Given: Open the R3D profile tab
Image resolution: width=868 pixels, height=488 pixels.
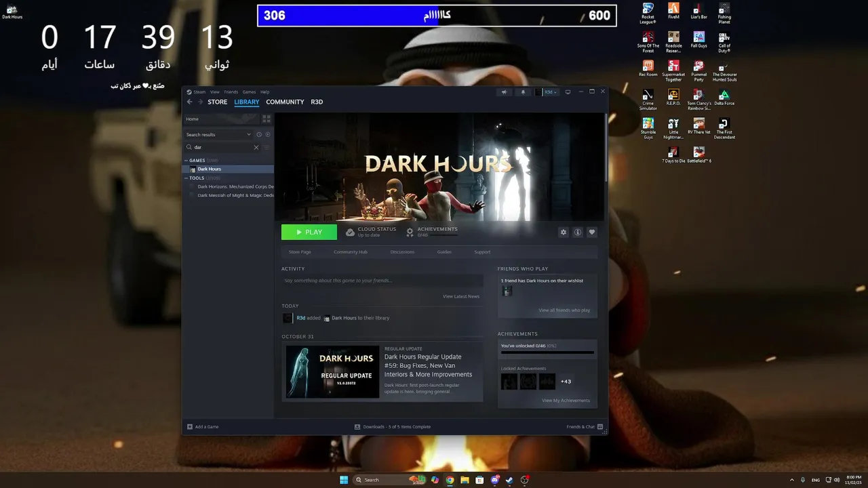Looking at the screenshot, I should click(x=317, y=102).
